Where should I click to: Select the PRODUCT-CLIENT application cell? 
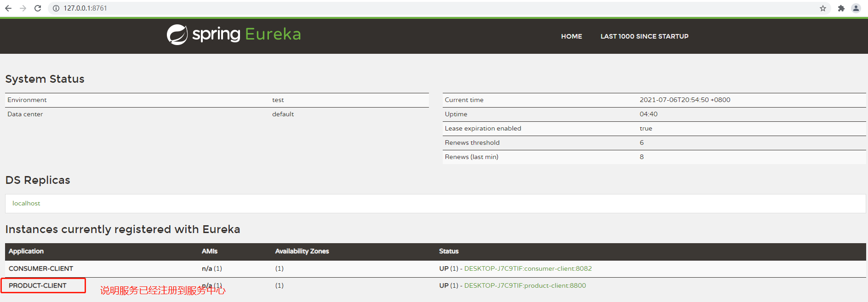point(38,285)
